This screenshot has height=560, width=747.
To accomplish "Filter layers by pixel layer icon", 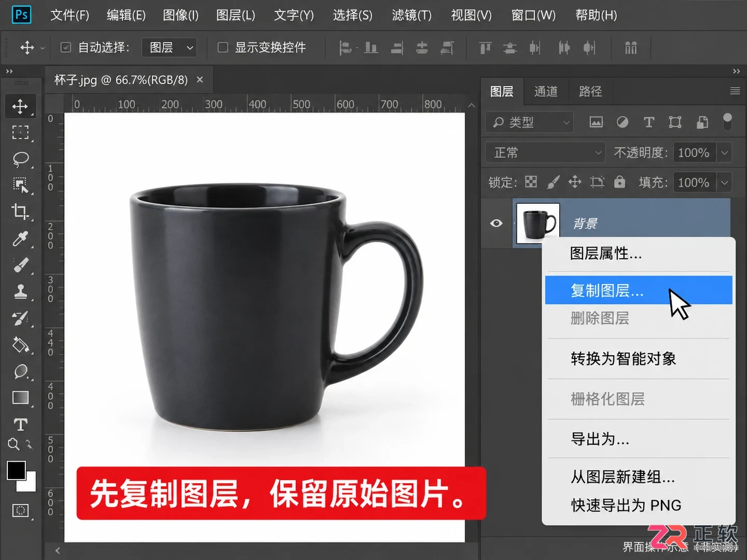I will coord(596,122).
